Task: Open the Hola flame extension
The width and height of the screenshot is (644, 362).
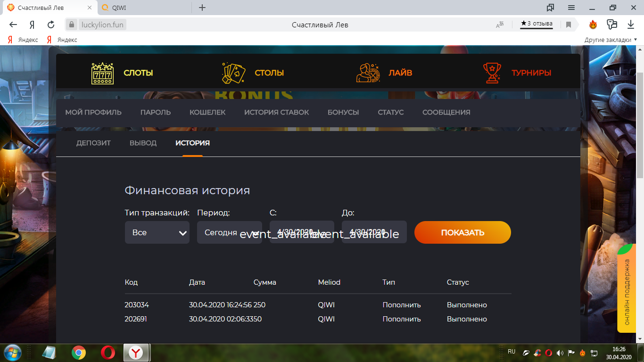Action: coord(593,25)
